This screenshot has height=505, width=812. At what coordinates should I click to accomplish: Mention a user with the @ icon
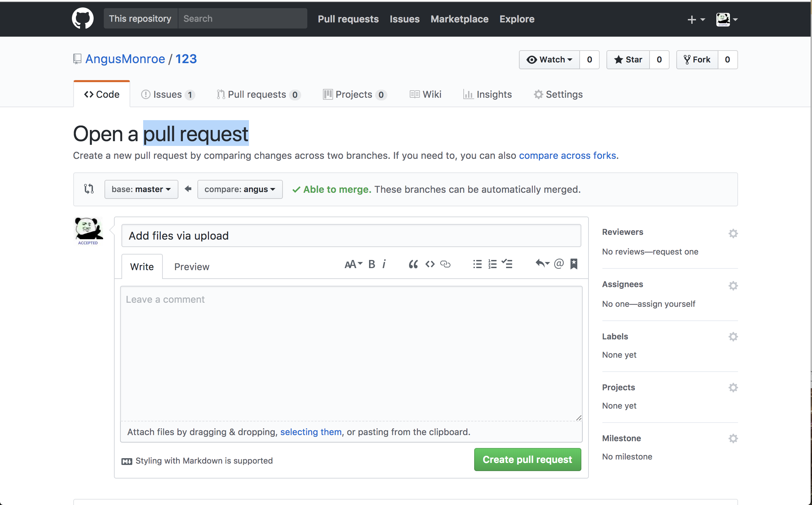pos(559,263)
